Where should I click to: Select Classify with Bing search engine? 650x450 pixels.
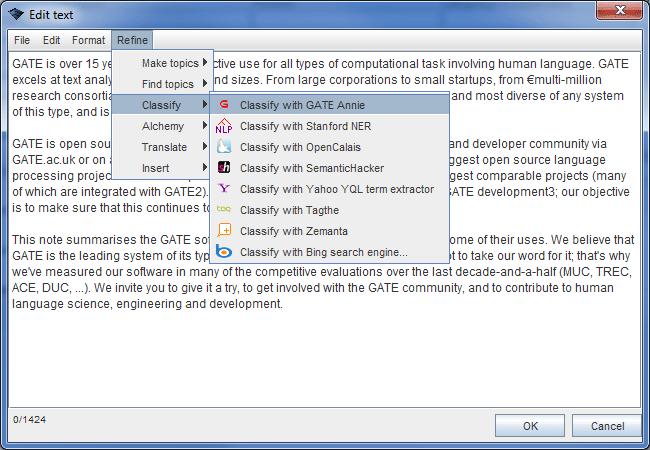[x=330, y=252]
